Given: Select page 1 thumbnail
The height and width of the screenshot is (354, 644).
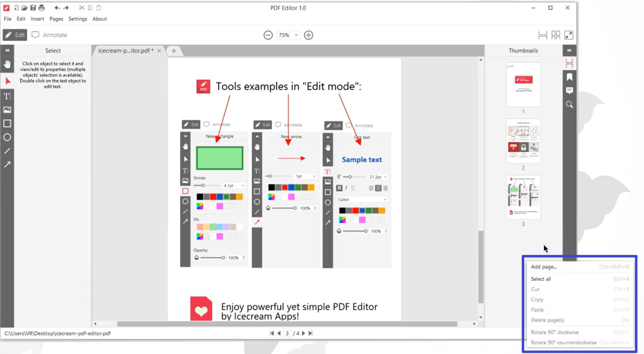Looking at the screenshot, I should (x=523, y=85).
